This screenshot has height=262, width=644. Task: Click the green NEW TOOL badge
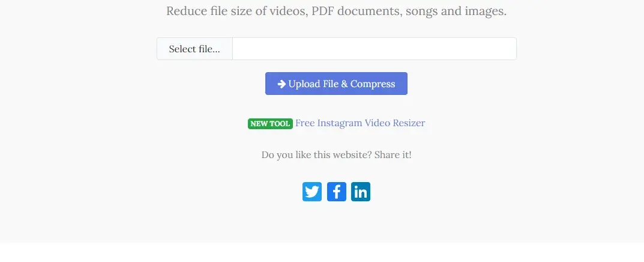[270, 123]
